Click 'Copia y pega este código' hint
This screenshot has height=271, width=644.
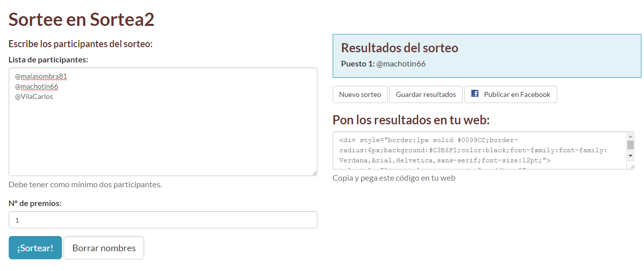[394, 178]
